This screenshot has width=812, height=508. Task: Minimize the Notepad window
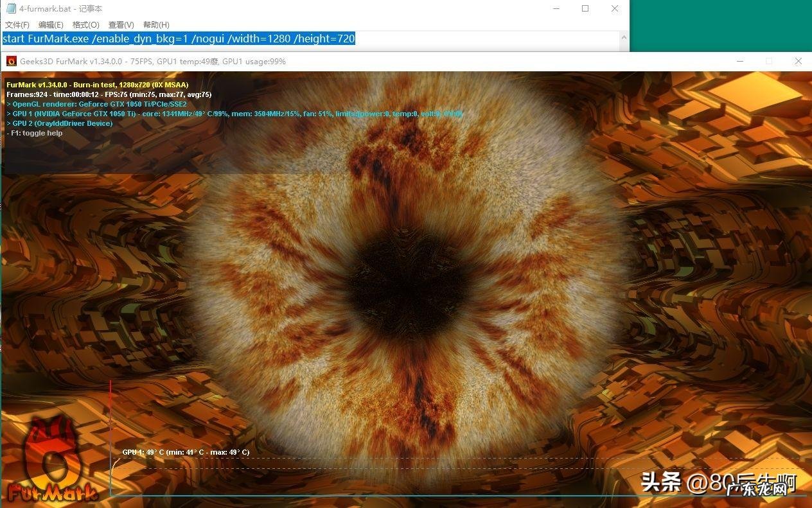click(x=556, y=8)
